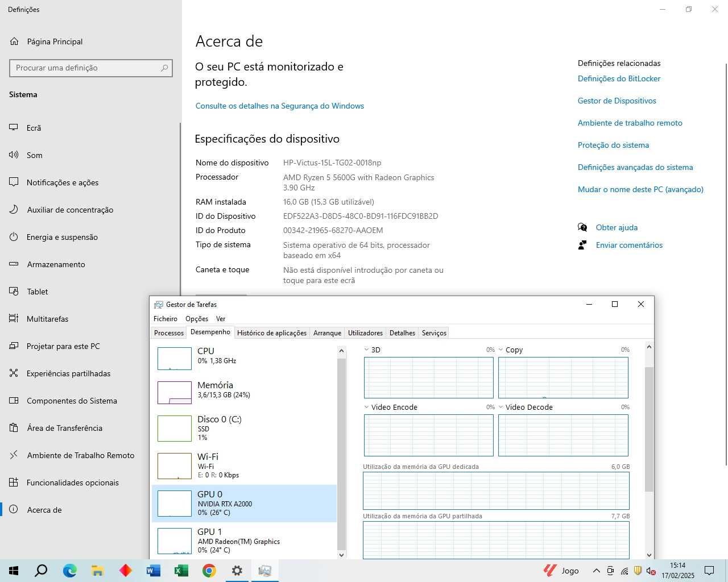
Task: Open Gestor de Dispositivos link
Action: (617, 101)
